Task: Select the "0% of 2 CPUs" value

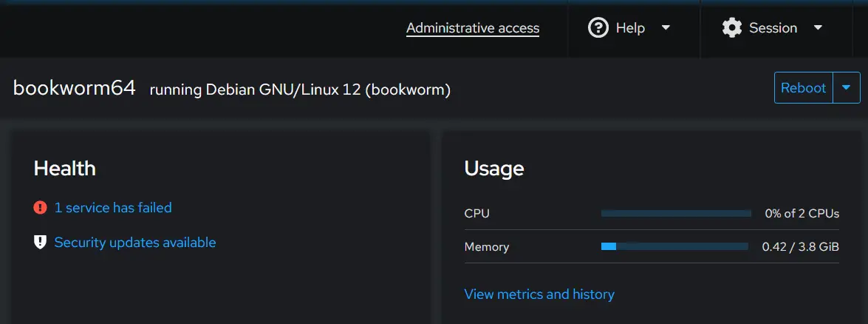Action: (802, 213)
